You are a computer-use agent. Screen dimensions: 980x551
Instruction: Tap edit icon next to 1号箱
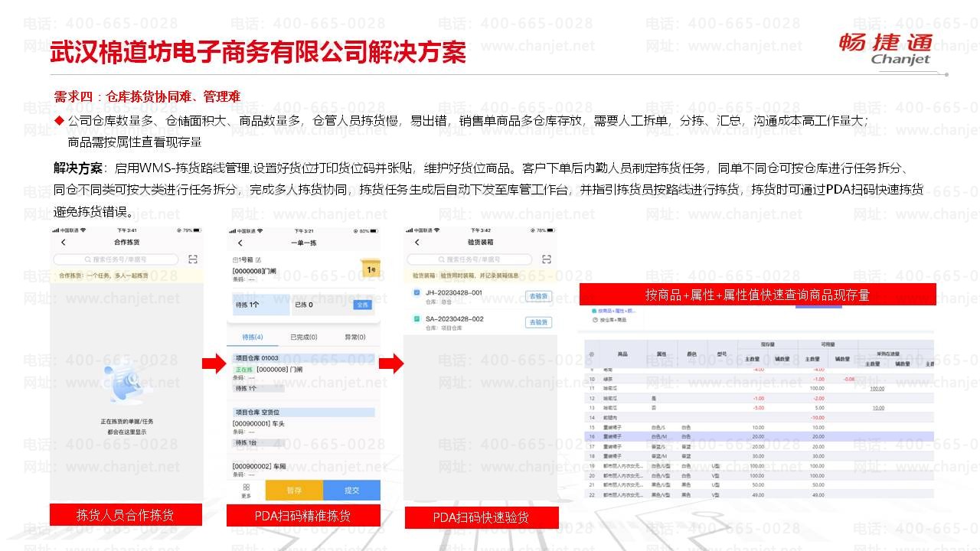point(259,261)
